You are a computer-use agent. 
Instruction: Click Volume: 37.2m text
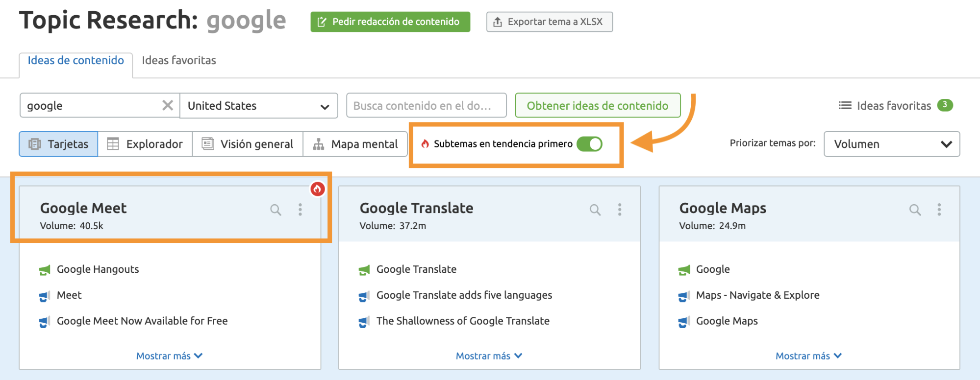[x=393, y=226]
